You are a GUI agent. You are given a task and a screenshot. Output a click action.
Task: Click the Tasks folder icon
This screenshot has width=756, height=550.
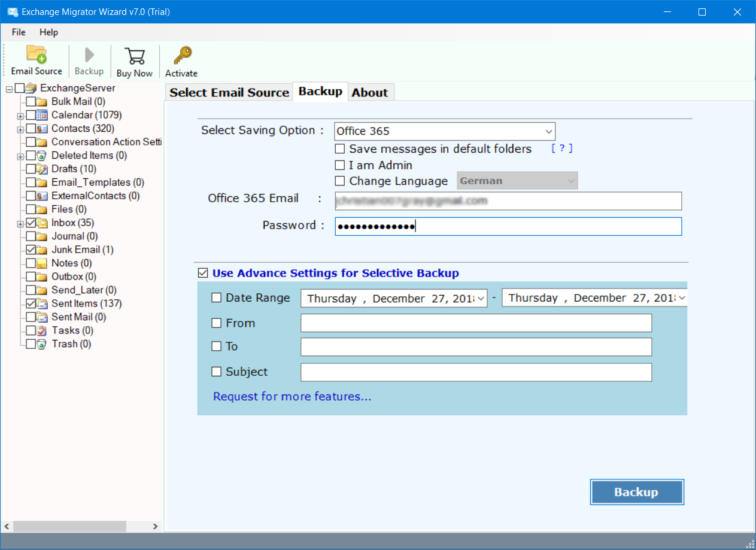click(x=42, y=330)
